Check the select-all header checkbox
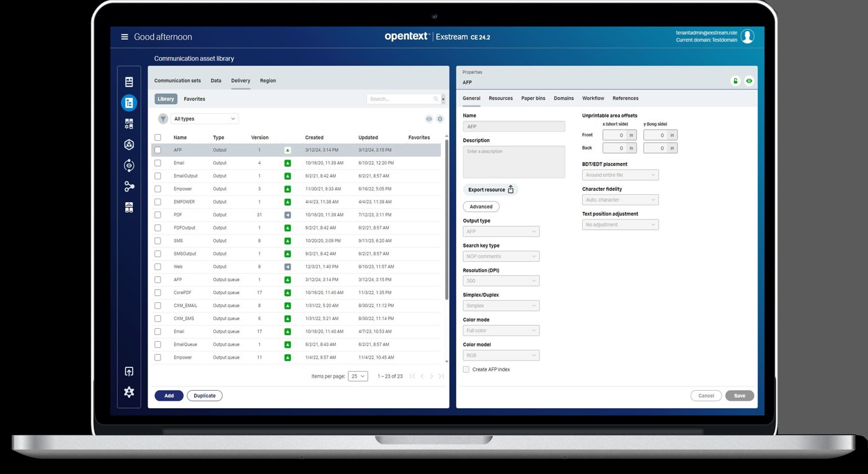The image size is (868, 474). [157, 138]
